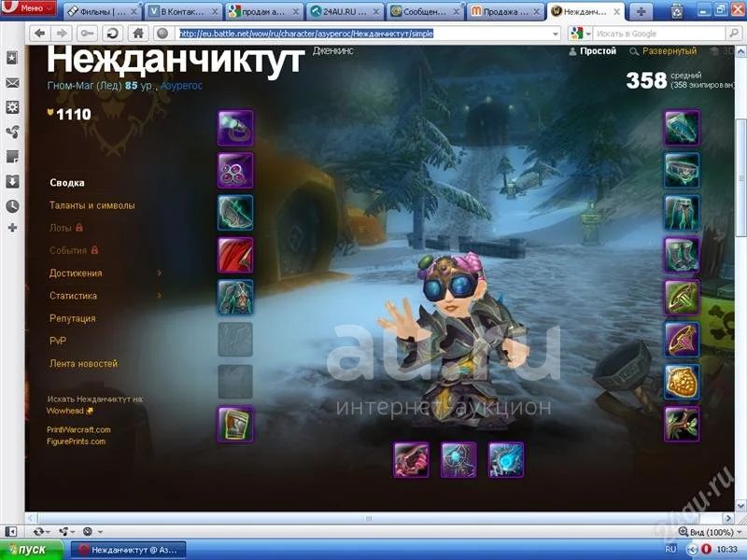Open the wand ranged slot icon

pos(506,460)
